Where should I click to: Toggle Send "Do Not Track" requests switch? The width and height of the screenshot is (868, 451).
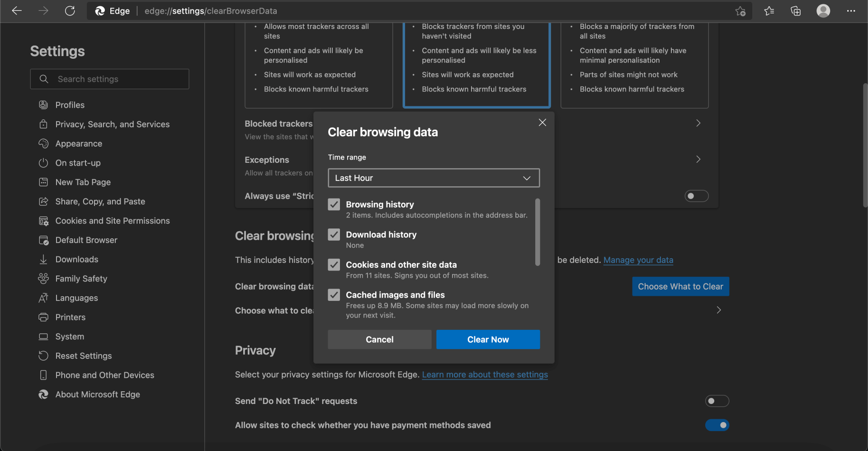coord(717,401)
